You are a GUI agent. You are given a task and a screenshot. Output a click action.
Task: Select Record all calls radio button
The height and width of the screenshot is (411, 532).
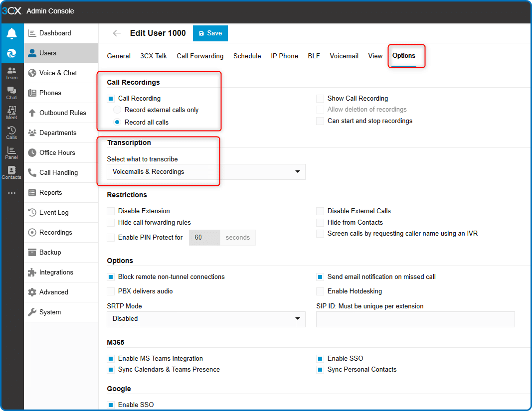coord(117,122)
